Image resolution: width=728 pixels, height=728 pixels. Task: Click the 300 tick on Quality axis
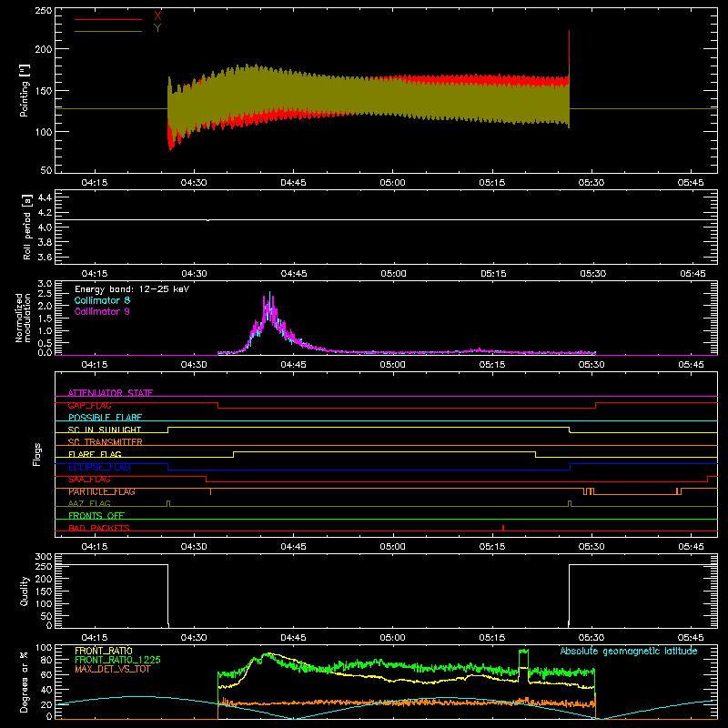pyautogui.click(x=44, y=557)
